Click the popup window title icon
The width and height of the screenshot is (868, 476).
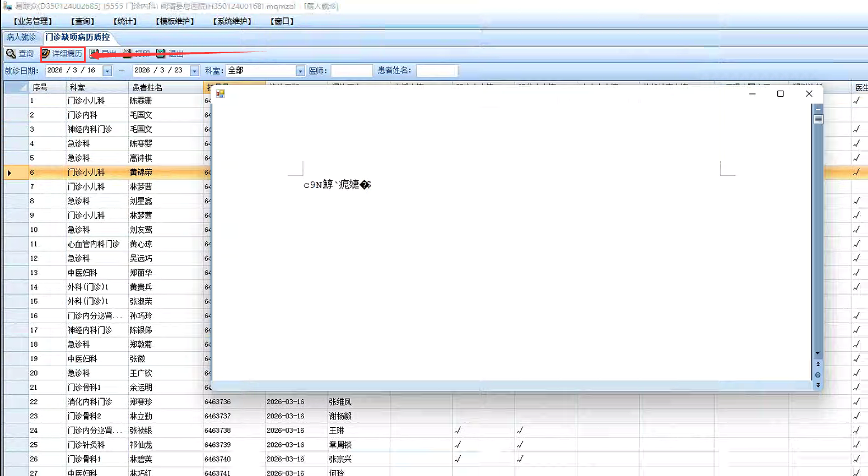[x=220, y=94]
